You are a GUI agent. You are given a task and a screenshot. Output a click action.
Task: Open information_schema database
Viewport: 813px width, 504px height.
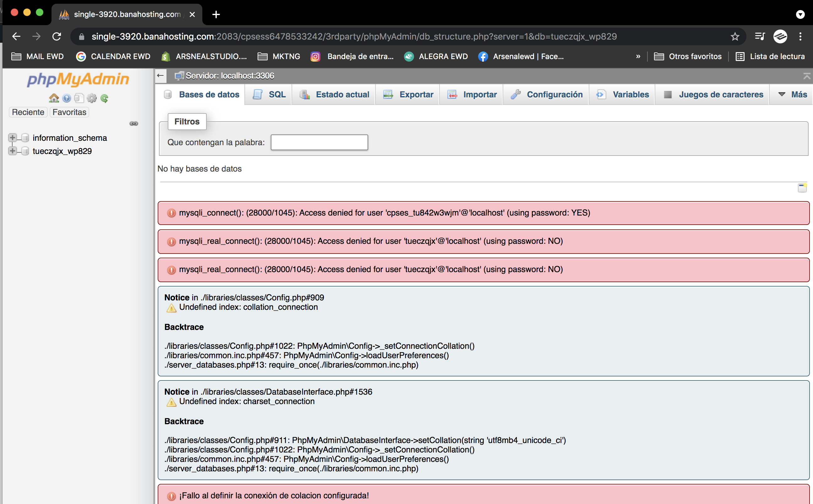(70, 138)
